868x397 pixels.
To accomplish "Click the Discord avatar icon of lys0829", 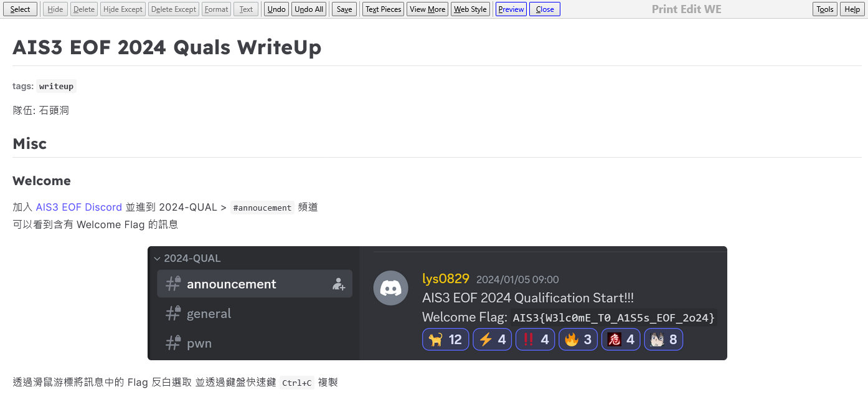I will (390, 288).
